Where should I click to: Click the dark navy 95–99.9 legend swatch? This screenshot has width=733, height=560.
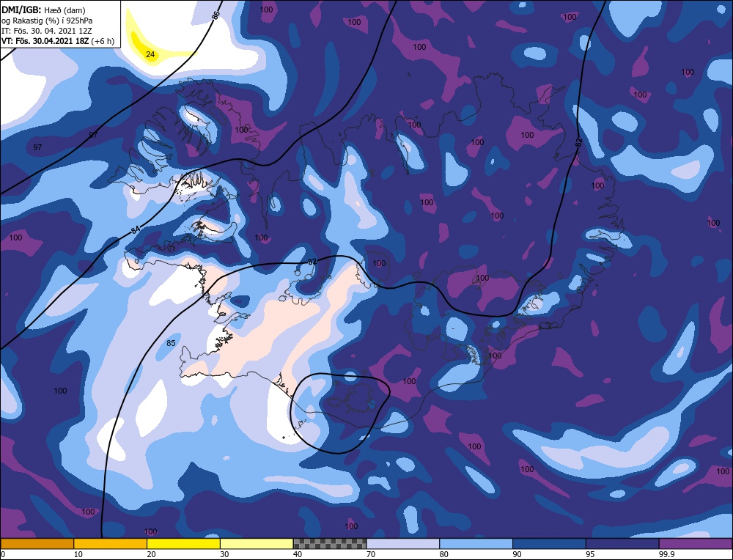click(622, 543)
